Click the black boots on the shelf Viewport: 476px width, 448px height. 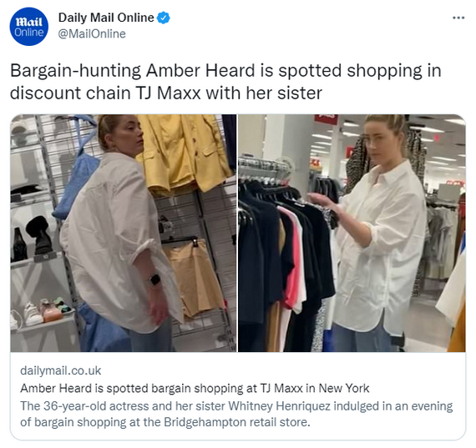(x=30, y=238)
